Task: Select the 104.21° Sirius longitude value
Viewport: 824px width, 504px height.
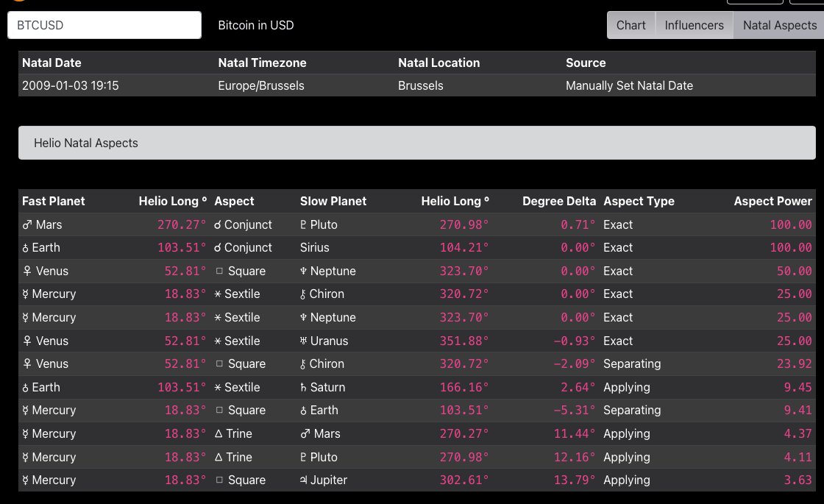Action: coord(464,247)
